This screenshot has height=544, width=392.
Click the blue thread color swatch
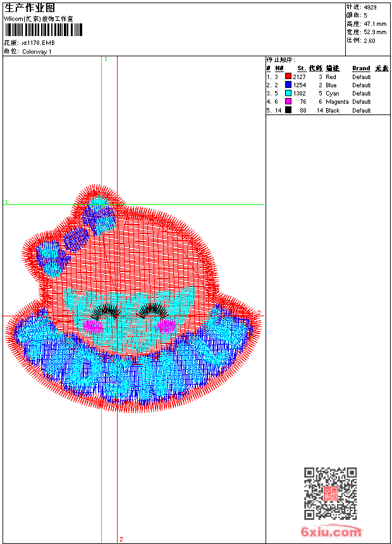pyautogui.click(x=288, y=85)
